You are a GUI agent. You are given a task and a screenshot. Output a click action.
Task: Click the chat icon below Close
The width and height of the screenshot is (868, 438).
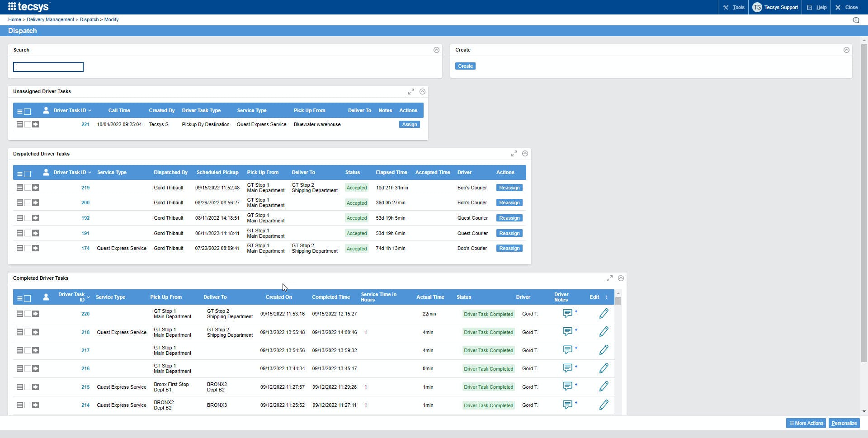(x=856, y=20)
